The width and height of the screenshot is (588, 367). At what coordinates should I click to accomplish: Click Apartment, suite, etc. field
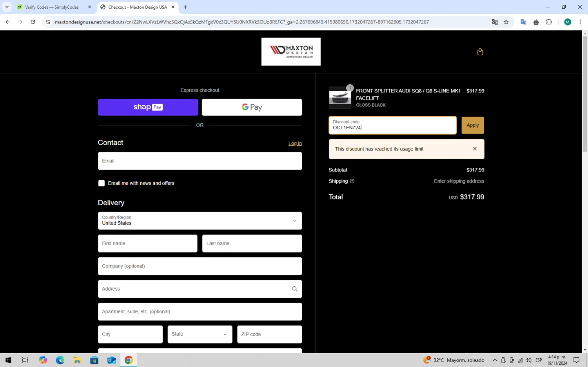(x=200, y=312)
